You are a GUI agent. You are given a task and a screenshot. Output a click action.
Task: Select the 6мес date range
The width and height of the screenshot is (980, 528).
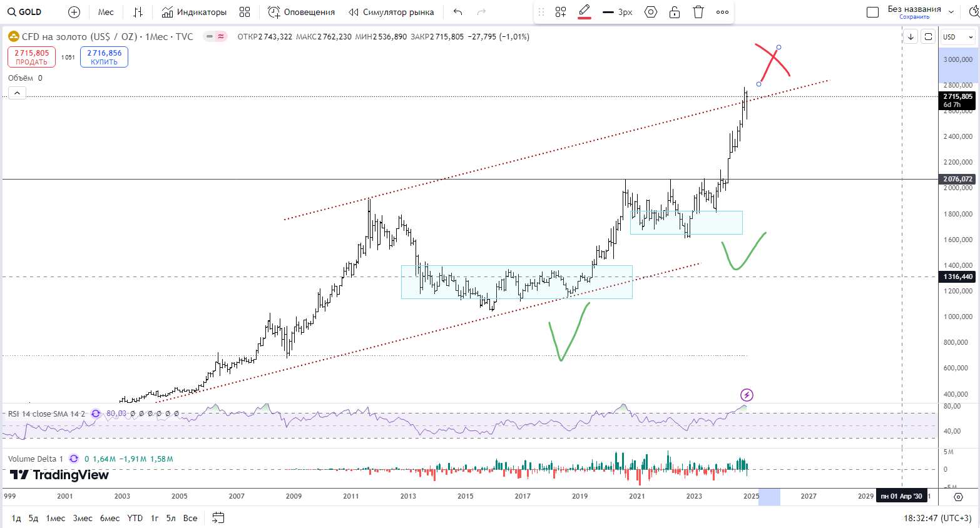[x=110, y=518]
